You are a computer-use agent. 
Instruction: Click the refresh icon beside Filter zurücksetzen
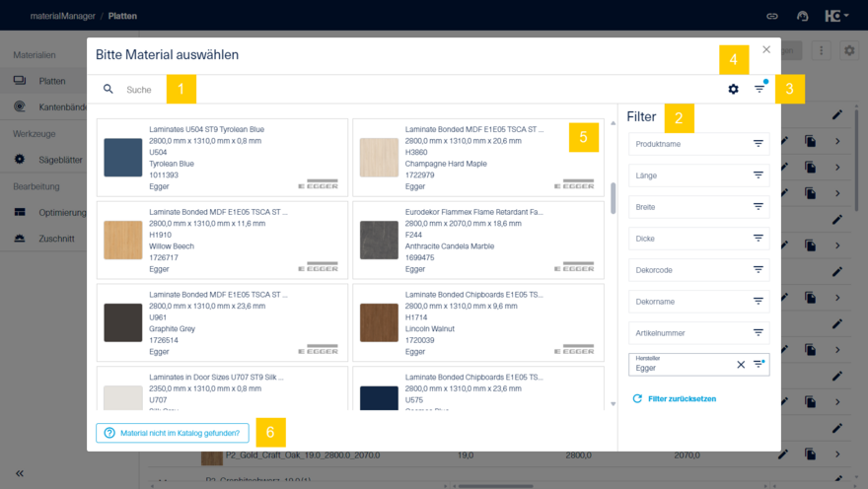(637, 399)
